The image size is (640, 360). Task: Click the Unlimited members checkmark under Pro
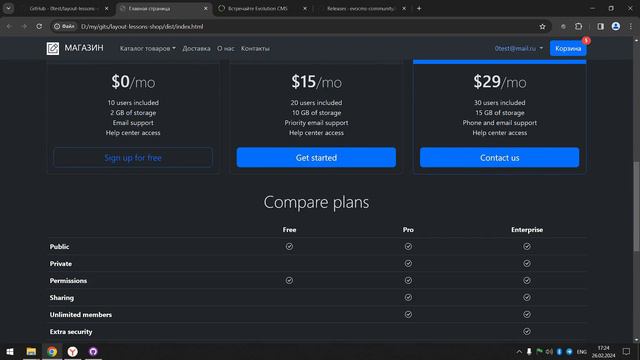pos(408,314)
